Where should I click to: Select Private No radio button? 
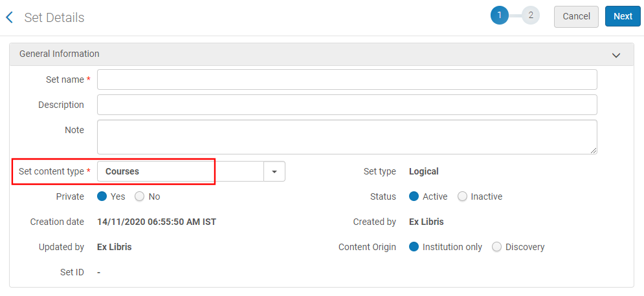139,196
